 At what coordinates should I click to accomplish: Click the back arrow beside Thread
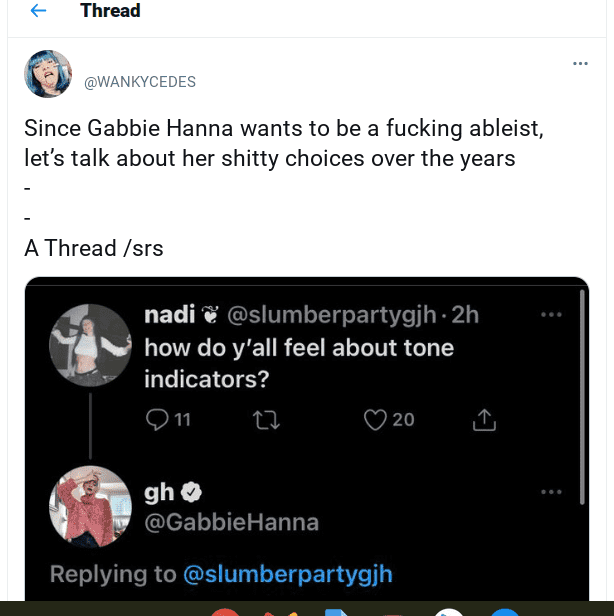point(38,12)
